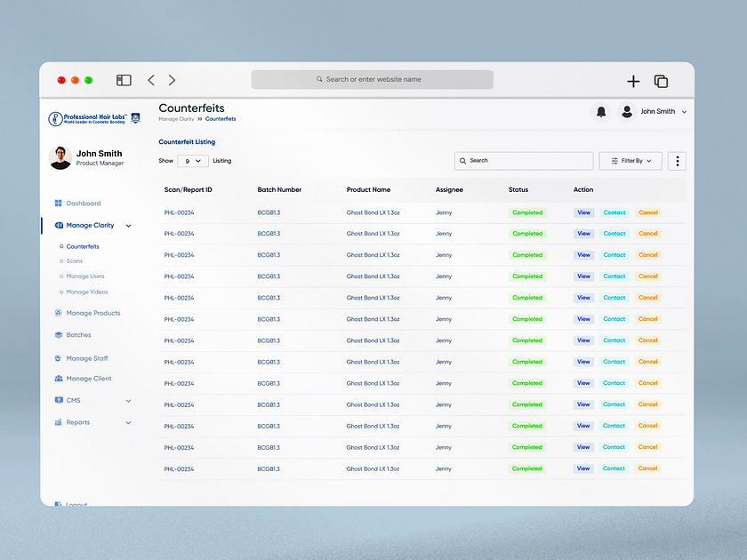The height and width of the screenshot is (560, 747).
Task: Click the browser sidebar toggle icon
Action: (x=124, y=80)
